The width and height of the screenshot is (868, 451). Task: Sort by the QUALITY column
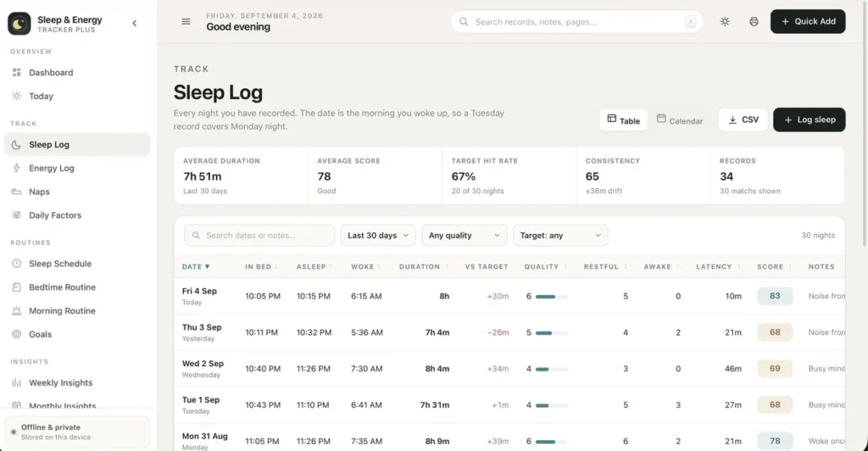click(x=546, y=267)
